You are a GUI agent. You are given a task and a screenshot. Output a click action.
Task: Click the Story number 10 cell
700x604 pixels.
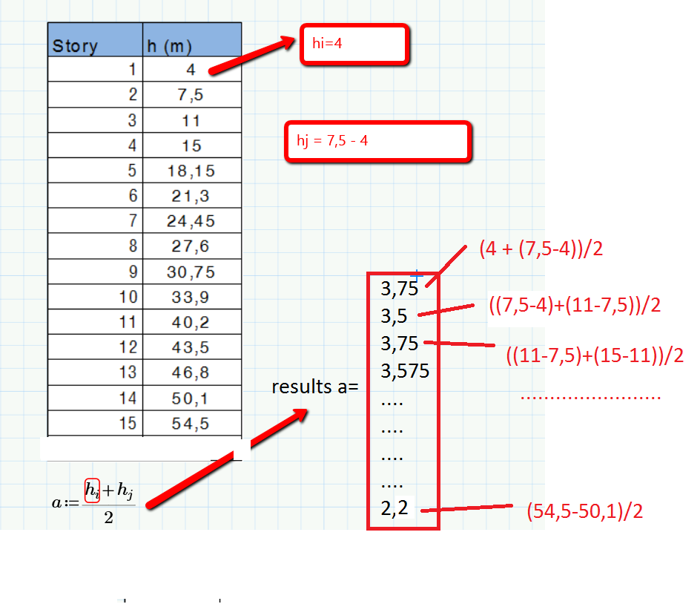[95, 297]
